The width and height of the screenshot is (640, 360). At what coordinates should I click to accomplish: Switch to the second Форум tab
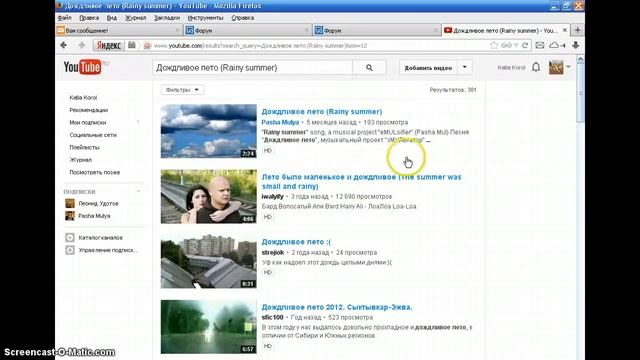(376, 30)
